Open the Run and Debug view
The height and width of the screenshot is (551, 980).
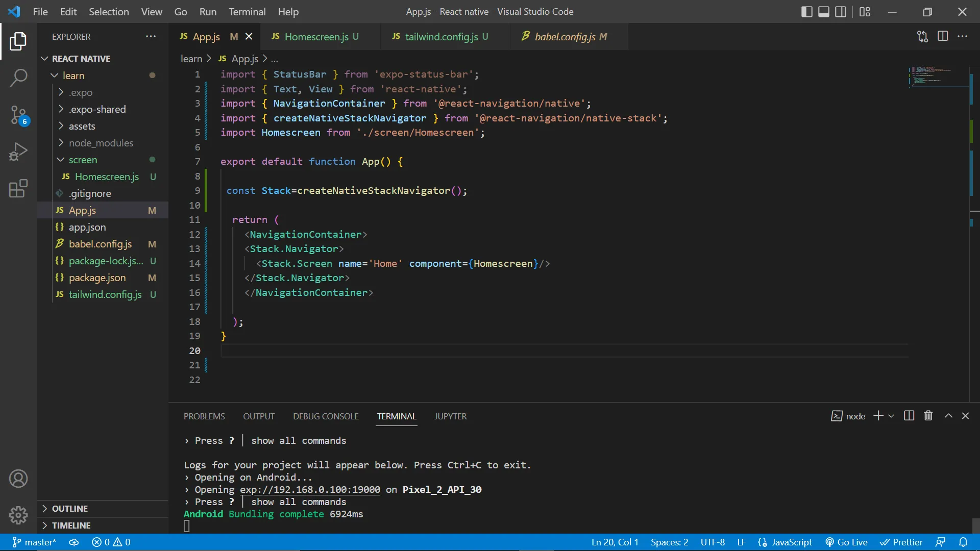18,152
